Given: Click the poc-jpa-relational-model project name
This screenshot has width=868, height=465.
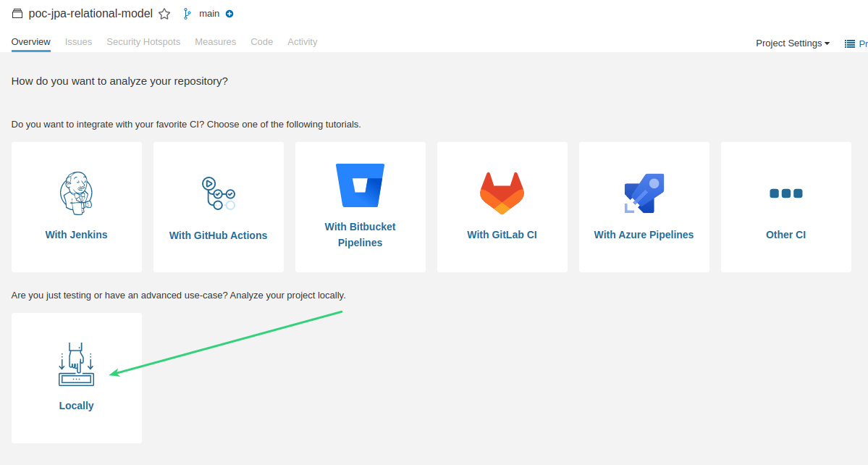Looking at the screenshot, I should tap(90, 14).
